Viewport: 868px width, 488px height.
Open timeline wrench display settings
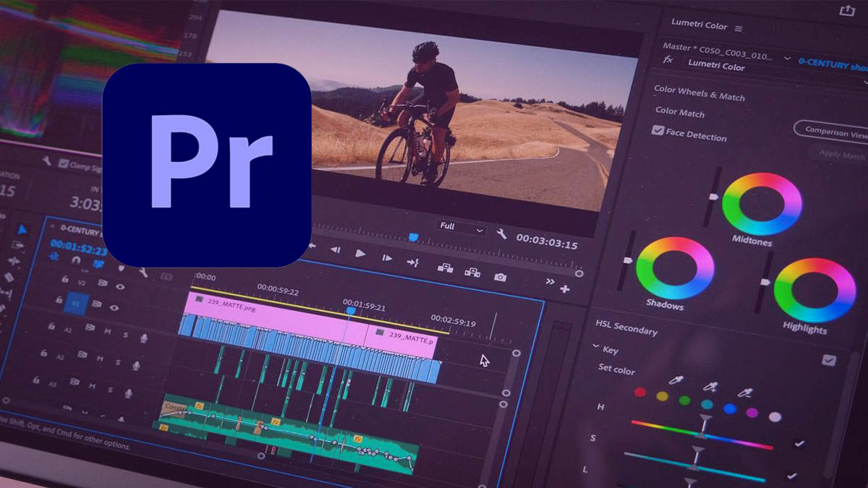coord(142,271)
